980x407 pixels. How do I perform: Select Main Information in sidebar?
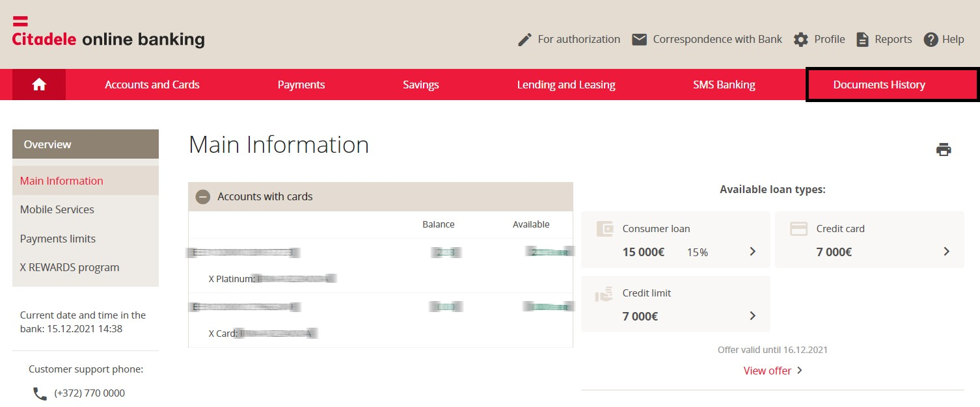click(x=85, y=181)
